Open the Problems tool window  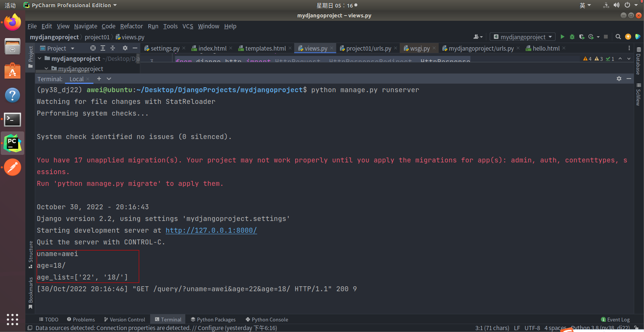point(81,319)
